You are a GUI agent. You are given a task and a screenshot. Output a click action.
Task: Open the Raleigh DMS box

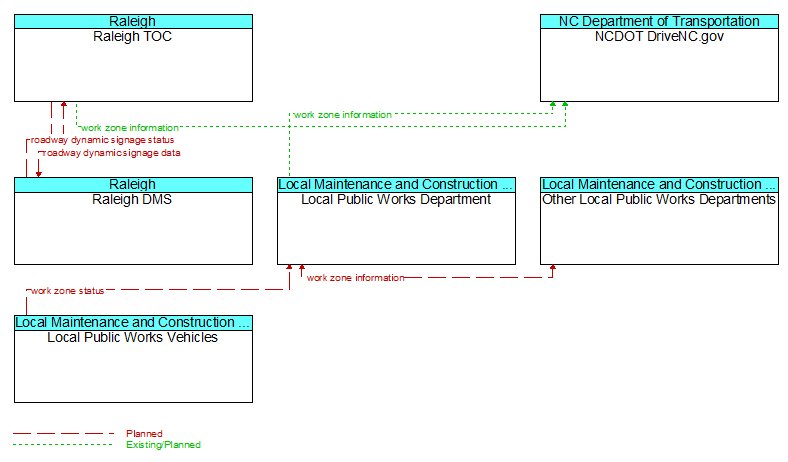[133, 221]
